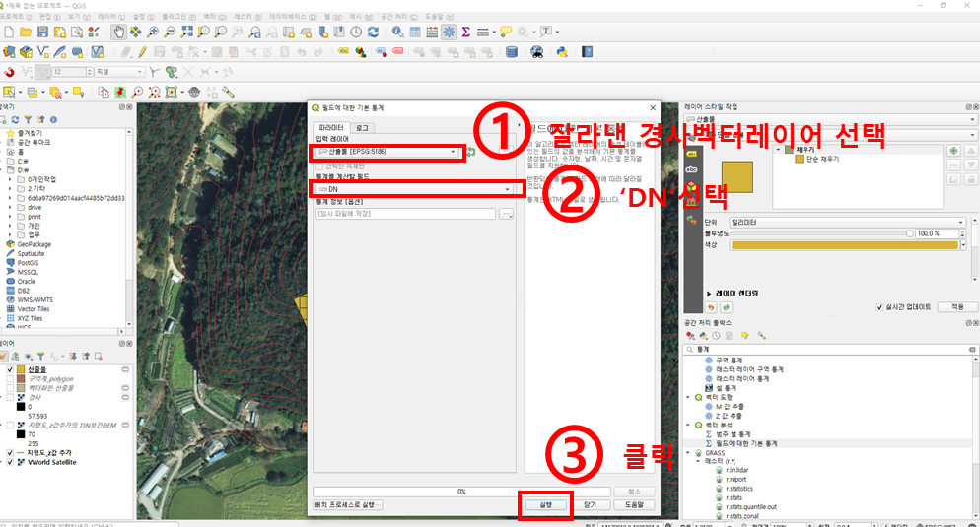
Task: Toggle visibility of 산출물 layer
Action: (10, 369)
